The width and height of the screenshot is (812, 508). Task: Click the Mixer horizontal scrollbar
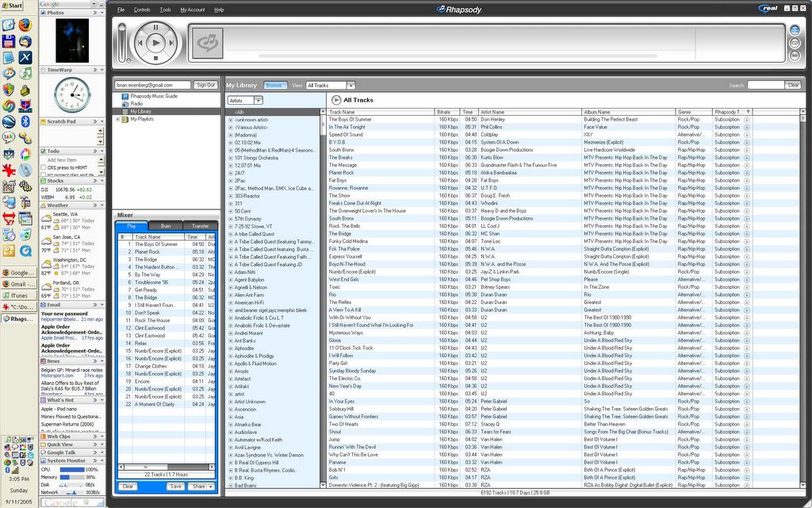[x=167, y=467]
